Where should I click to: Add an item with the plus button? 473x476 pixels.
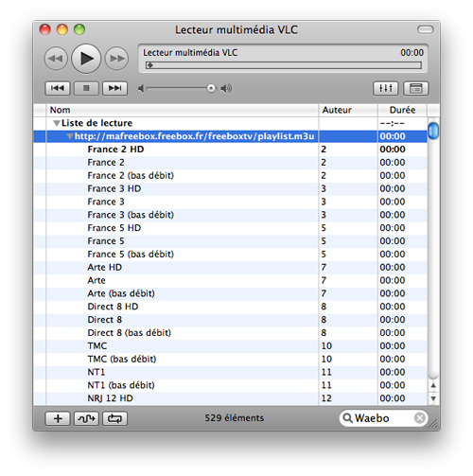pyautogui.click(x=58, y=418)
